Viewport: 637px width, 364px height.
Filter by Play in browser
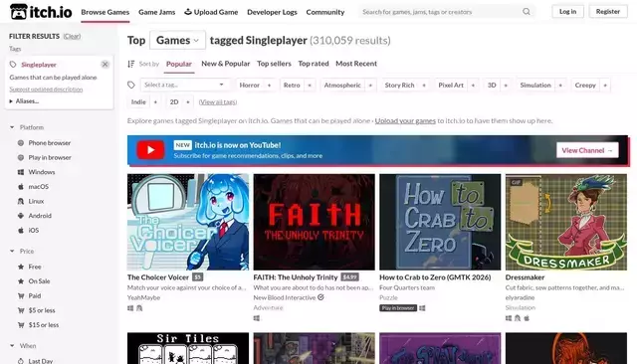tap(50, 157)
